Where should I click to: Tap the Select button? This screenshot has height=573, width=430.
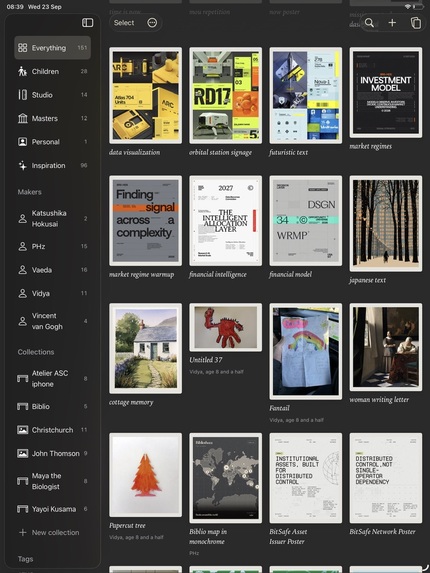124,23
